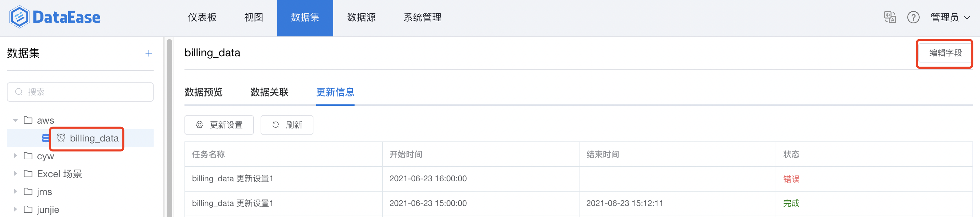Click the 刷新 refresh button
The width and height of the screenshot is (980, 217).
pyautogui.click(x=287, y=125)
